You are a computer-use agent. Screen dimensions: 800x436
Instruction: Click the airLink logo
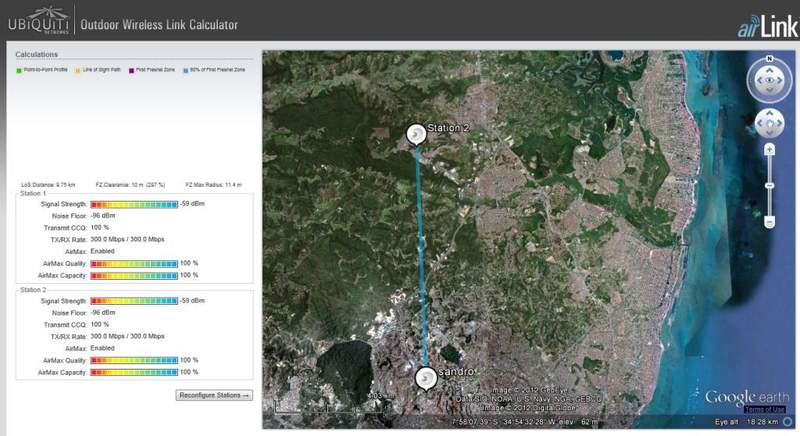[x=762, y=22]
